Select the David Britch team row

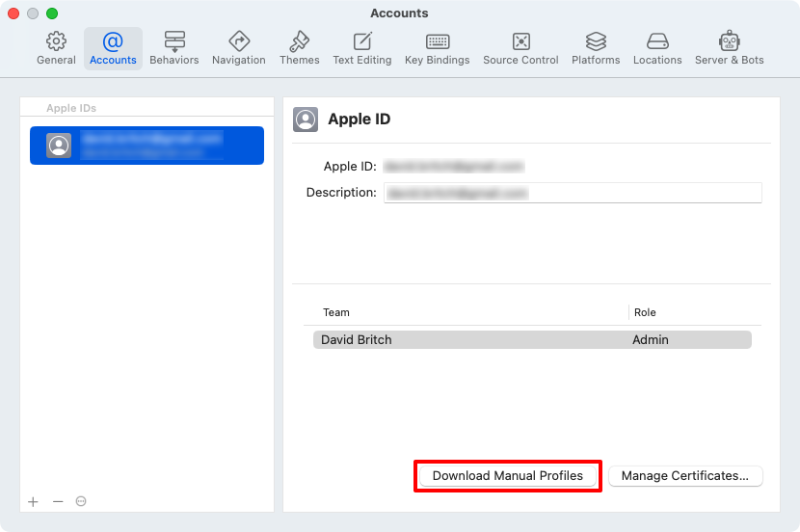532,339
